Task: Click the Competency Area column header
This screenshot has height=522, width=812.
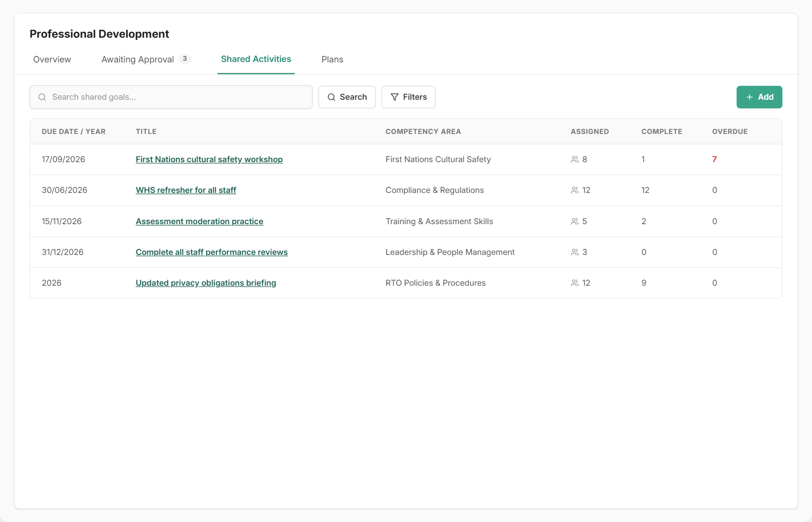Action: [423, 131]
